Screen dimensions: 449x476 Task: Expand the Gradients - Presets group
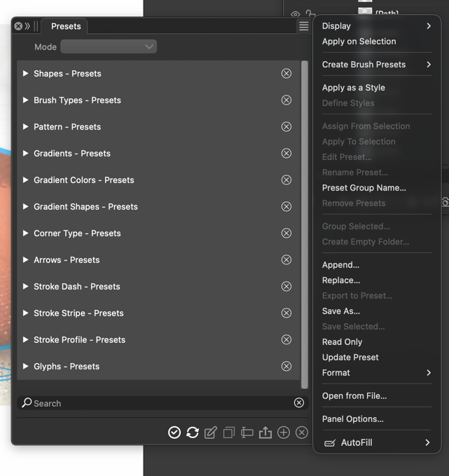pos(26,154)
